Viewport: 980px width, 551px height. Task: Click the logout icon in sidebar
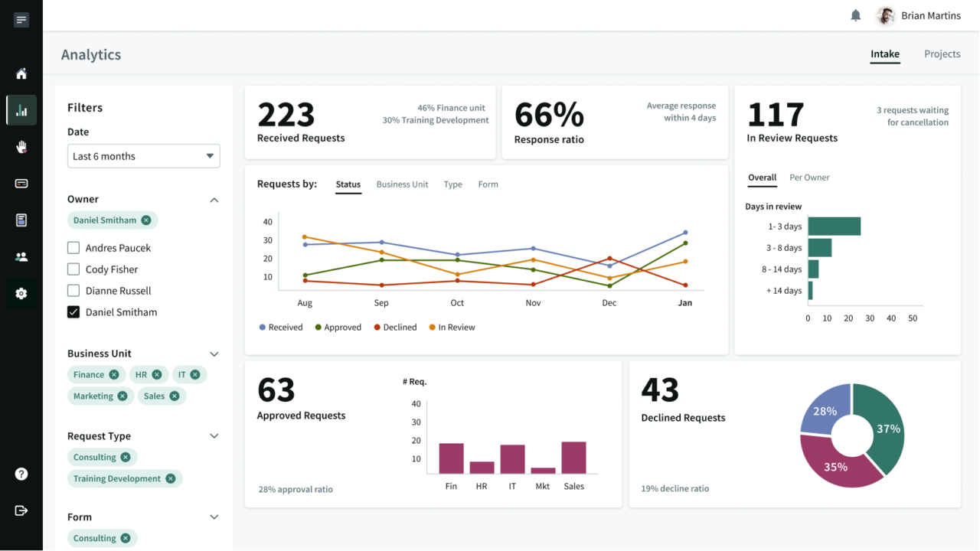(21, 510)
